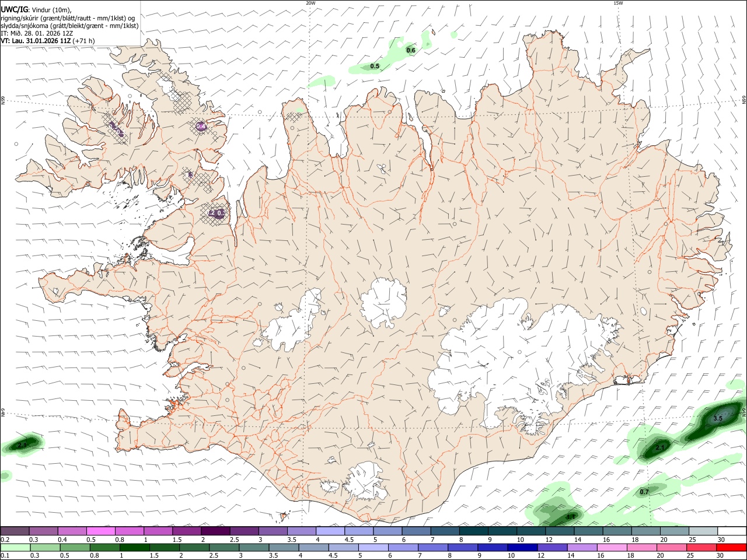Pick the bright pink 0.5 swatch in upper legend
The image size is (747, 560).
click(x=101, y=531)
